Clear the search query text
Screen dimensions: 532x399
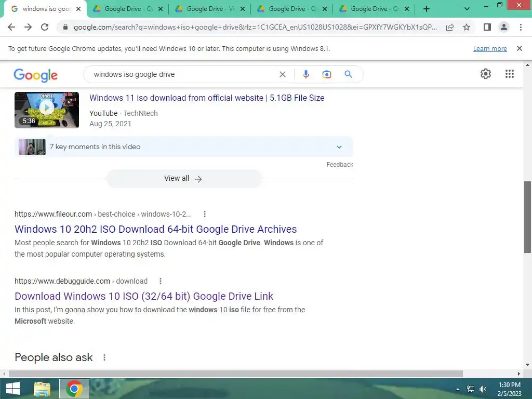tap(282, 74)
